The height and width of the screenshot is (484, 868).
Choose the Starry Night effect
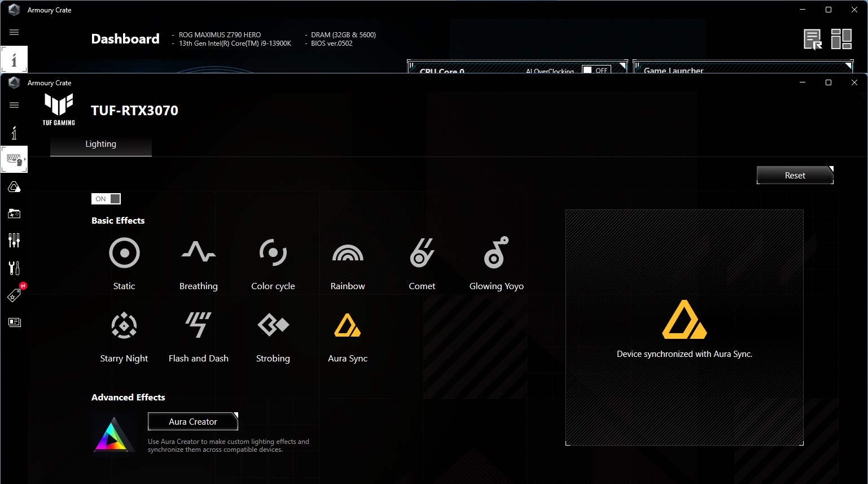(x=124, y=325)
